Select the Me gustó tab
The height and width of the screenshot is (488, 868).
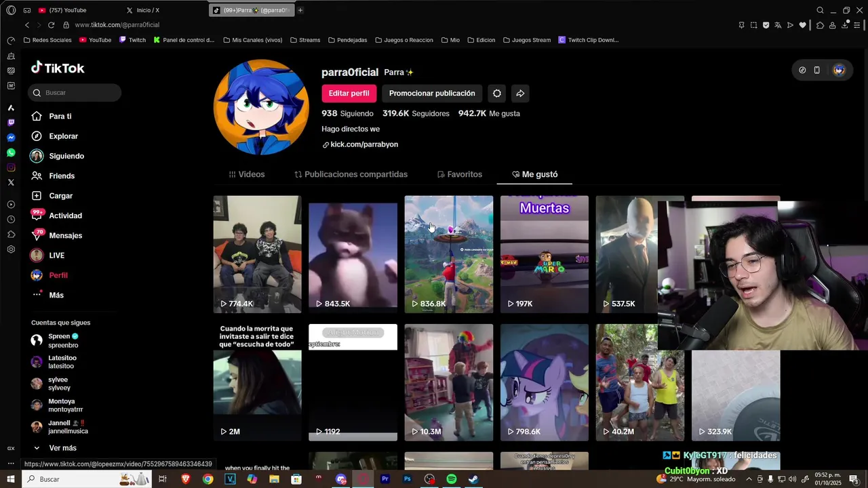coord(535,174)
